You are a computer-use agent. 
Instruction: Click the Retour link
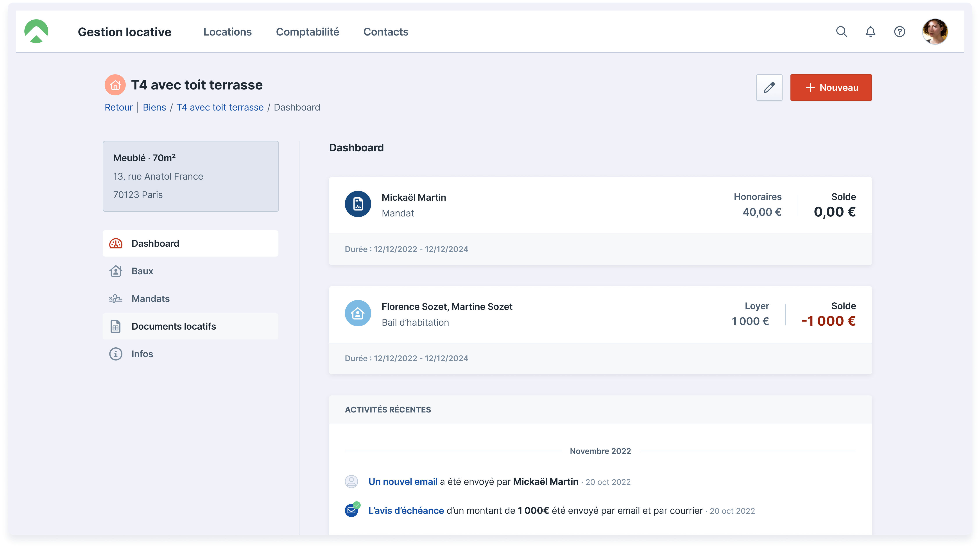pos(118,108)
